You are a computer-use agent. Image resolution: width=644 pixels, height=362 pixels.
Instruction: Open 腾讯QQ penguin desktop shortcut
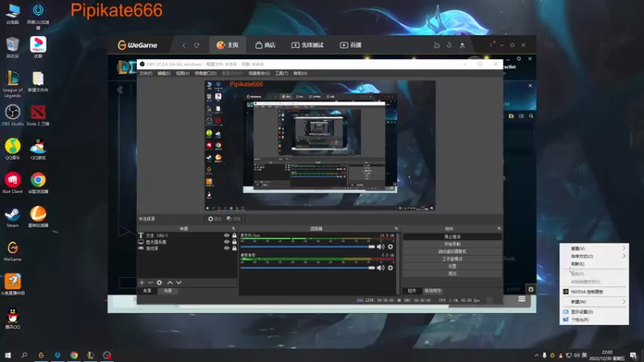click(12, 319)
